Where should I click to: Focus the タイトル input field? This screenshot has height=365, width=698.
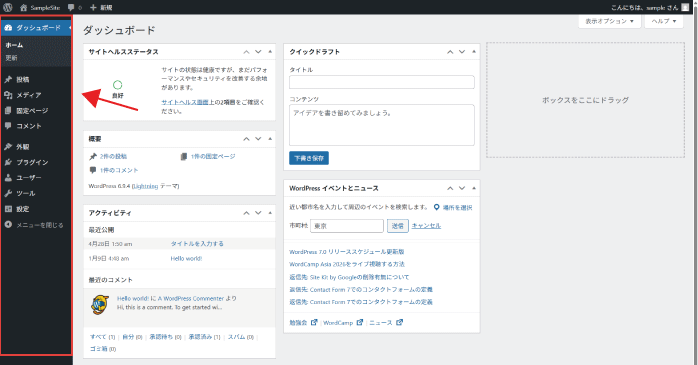(x=381, y=82)
